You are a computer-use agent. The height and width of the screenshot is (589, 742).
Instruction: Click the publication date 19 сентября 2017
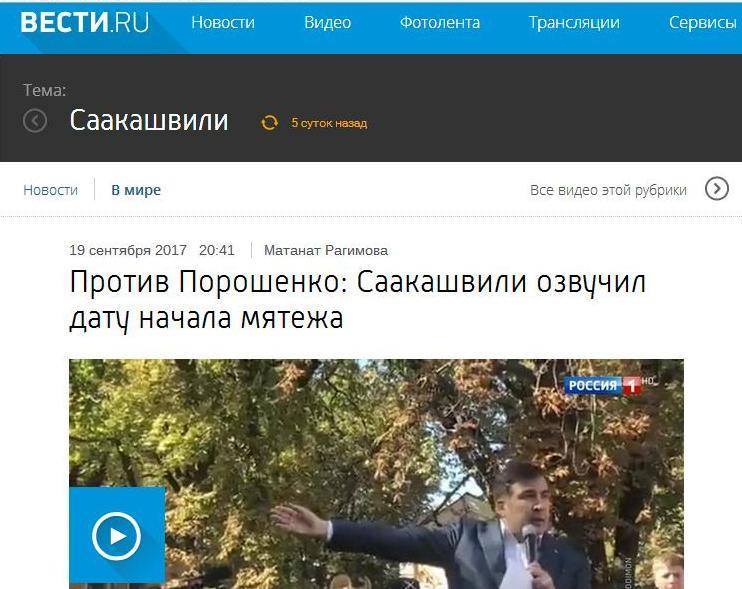pos(128,250)
